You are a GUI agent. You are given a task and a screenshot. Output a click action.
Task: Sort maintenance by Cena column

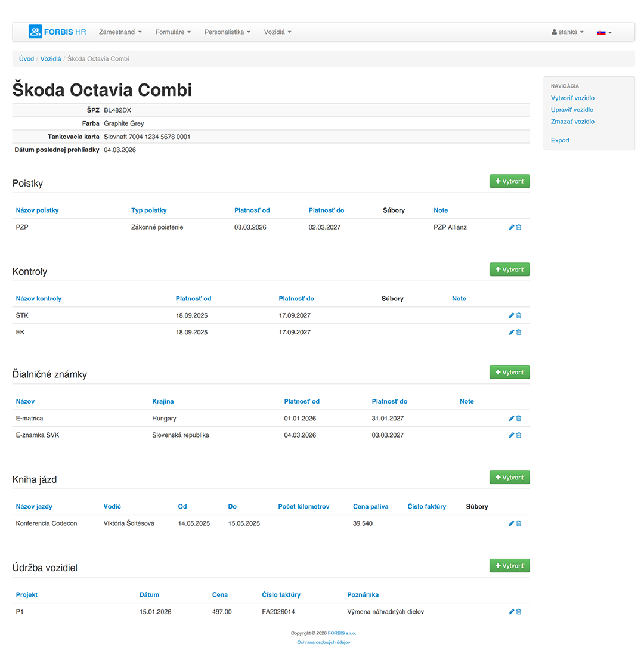(220, 595)
